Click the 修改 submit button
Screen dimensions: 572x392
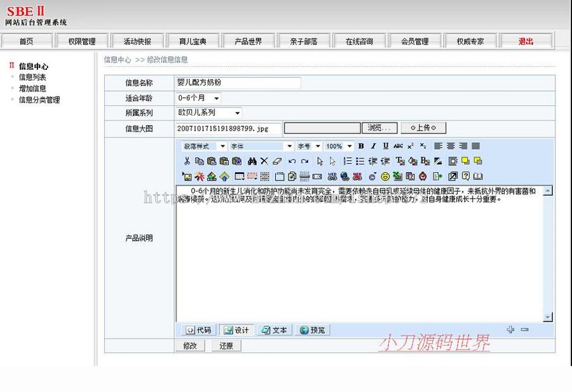coord(190,346)
